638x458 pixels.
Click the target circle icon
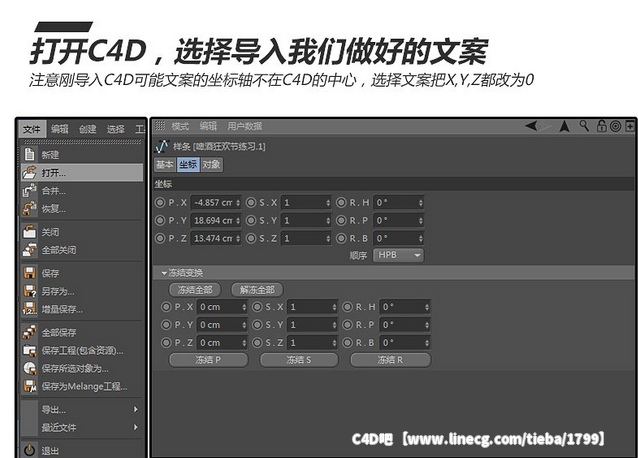click(x=615, y=126)
